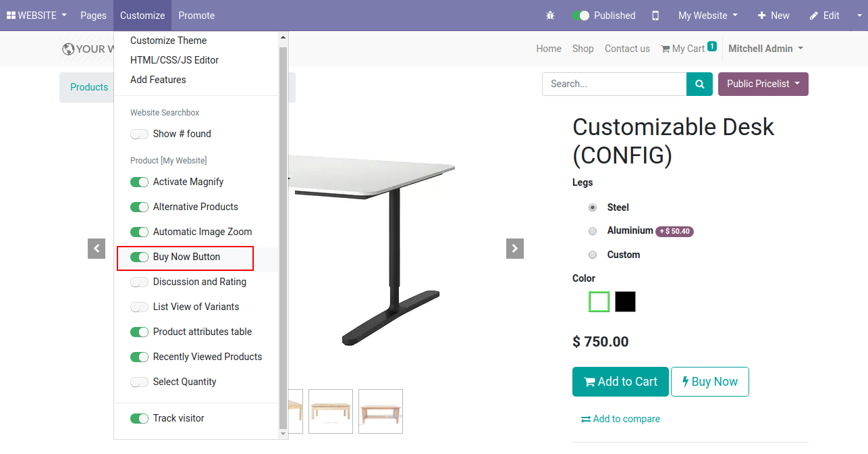The image size is (868, 454).
Task: Select Customize Theme menu entry
Action: point(169,41)
